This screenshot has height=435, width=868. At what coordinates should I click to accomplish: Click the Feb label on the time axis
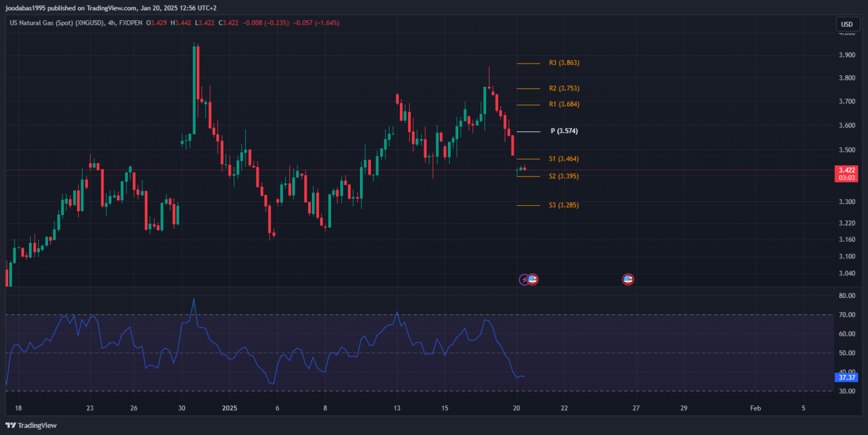coord(755,408)
